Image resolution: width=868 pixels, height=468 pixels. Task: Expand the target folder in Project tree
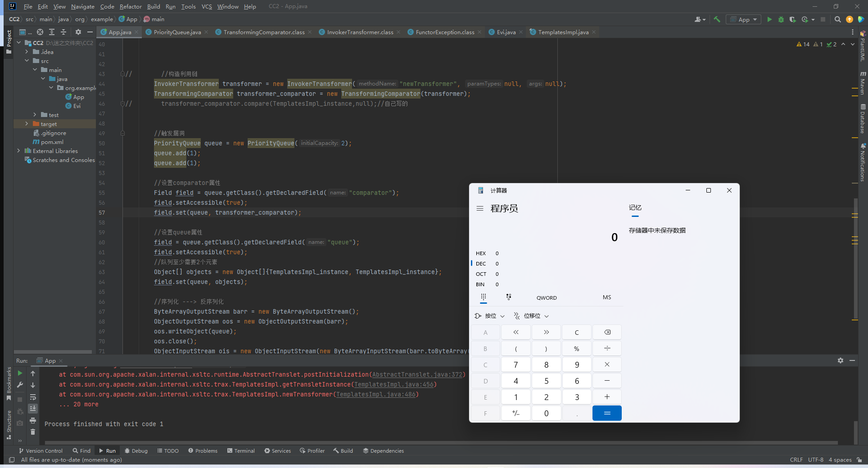pyautogui.click(x=27, y=124)
